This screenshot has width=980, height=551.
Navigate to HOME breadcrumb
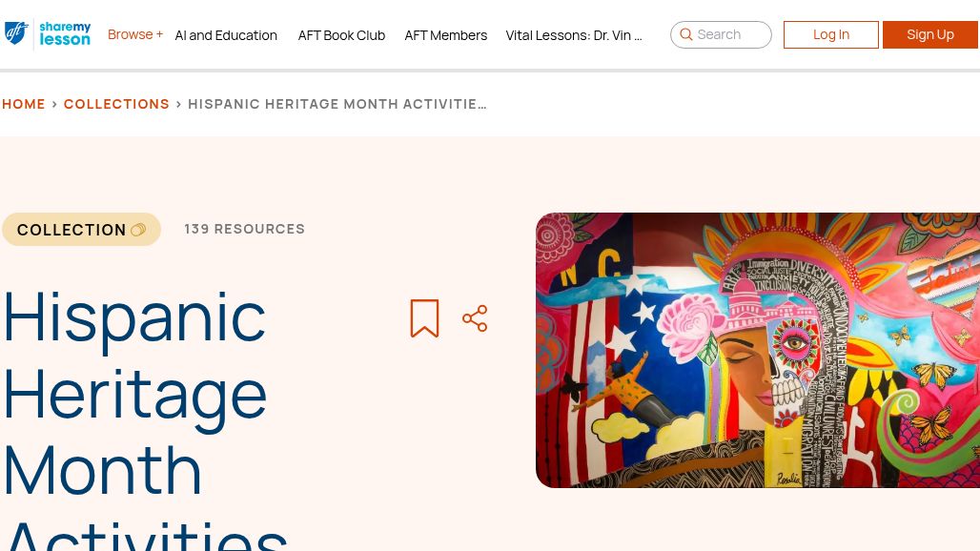tap(24, 104)
